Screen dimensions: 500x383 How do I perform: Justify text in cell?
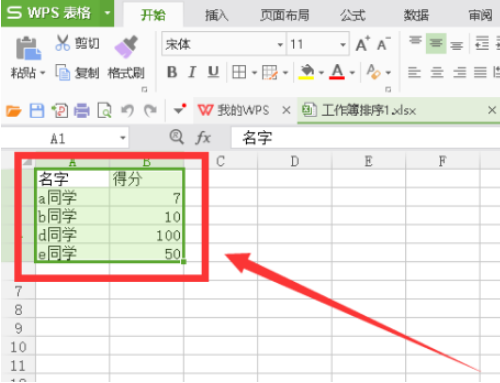[480, 72]
